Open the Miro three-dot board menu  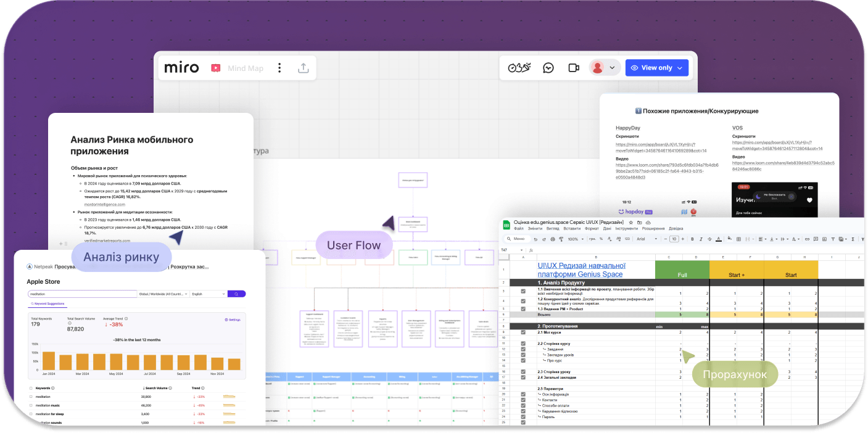coord(279,68)
